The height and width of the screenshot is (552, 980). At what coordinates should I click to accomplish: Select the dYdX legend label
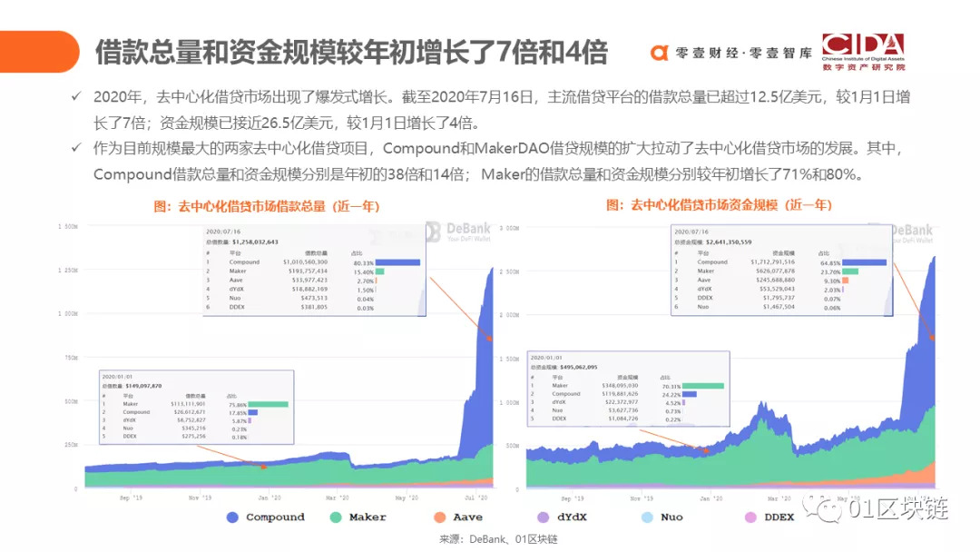click(x=572, y=517)
